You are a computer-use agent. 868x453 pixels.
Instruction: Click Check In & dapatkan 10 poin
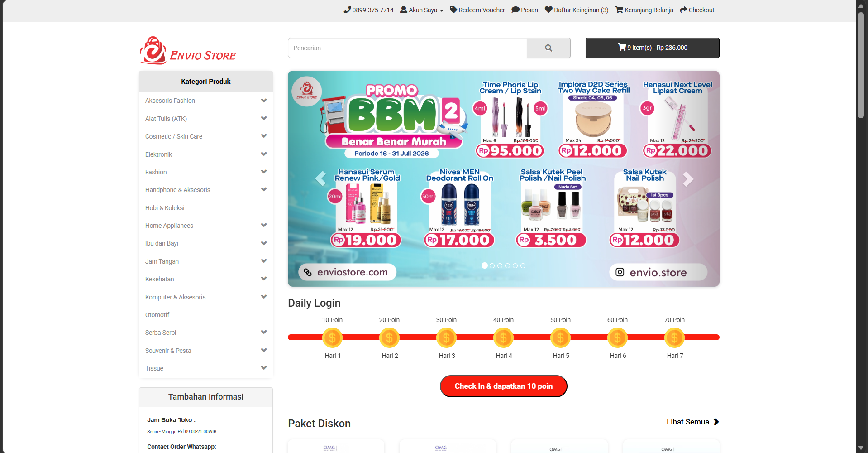[x=503, y=386]
